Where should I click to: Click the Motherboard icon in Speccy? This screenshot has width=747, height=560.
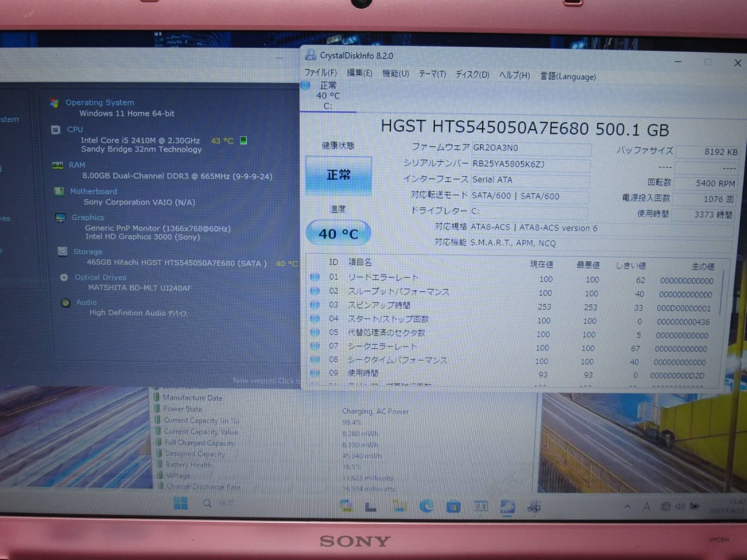tap(59, 191)
